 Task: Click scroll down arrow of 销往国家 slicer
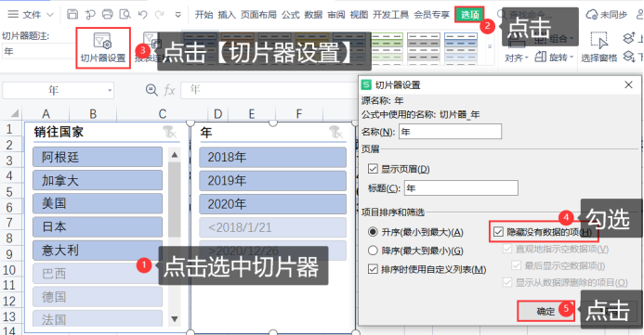coord(175,318)
